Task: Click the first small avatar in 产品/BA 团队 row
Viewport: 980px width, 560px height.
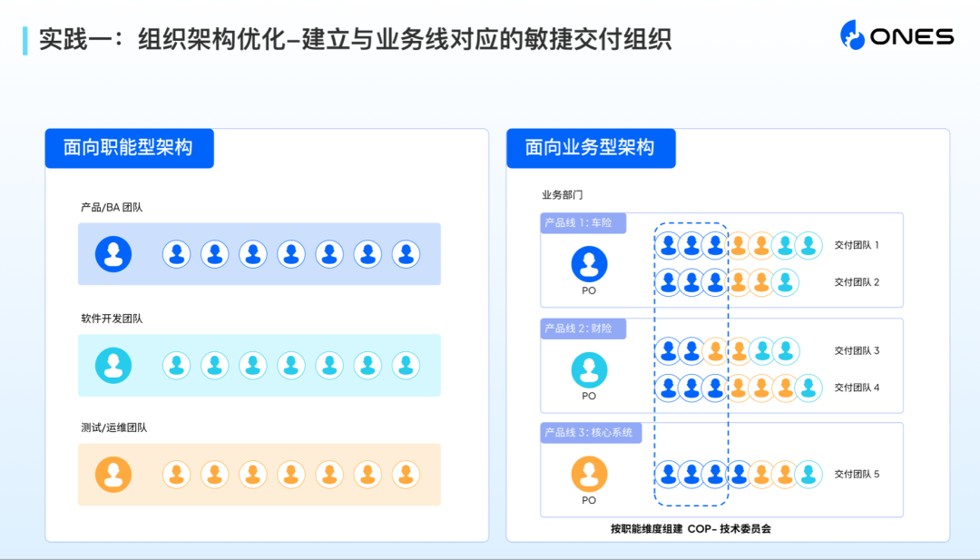Action: tap(175, 254)
